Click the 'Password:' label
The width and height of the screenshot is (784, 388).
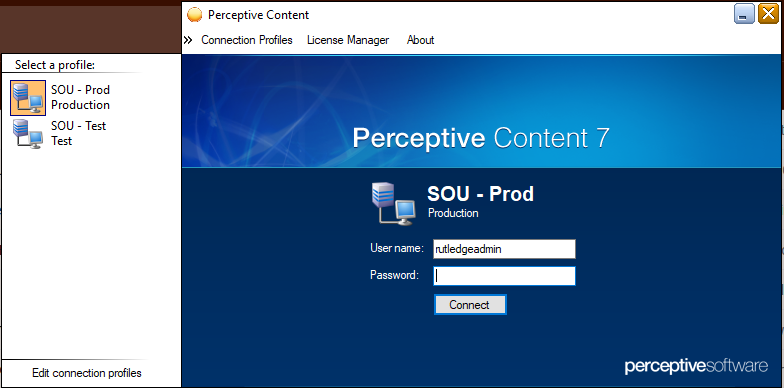[x=394, y=275]
